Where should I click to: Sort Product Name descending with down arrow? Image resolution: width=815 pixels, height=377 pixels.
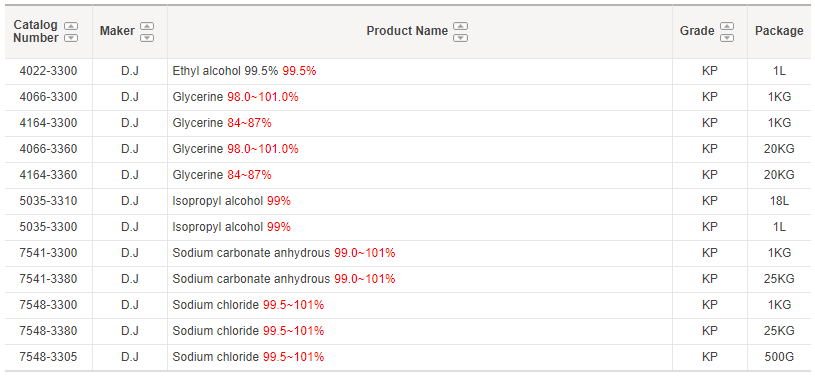tap(461, 37)
